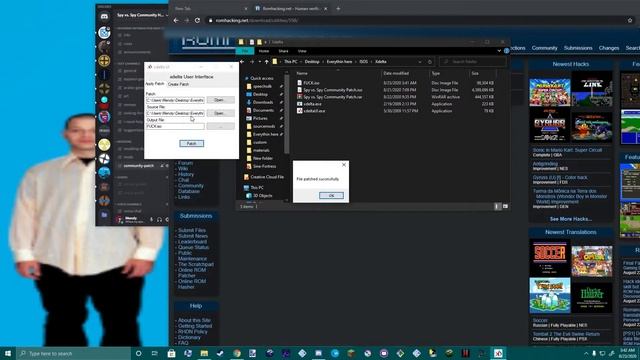Click See More Hacks link on Romhacking

(571, 219)
